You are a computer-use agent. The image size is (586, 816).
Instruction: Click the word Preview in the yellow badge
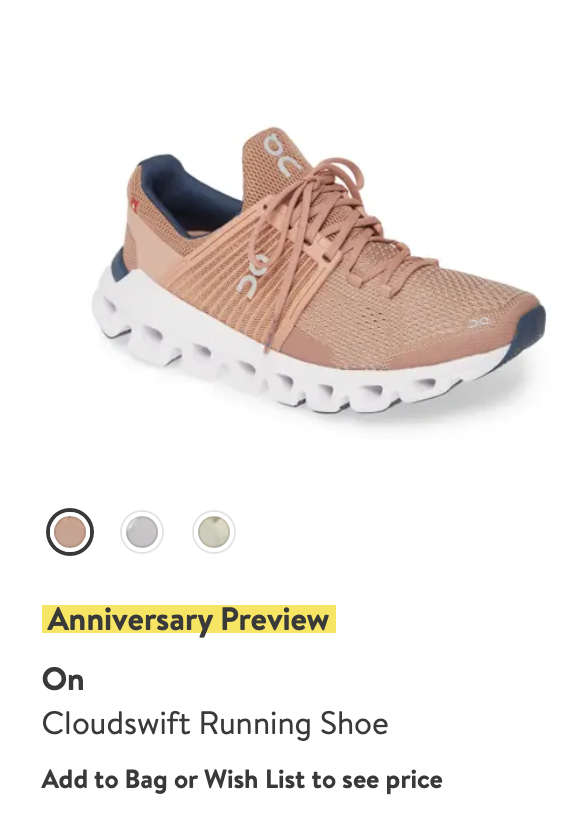click(275, 619)
